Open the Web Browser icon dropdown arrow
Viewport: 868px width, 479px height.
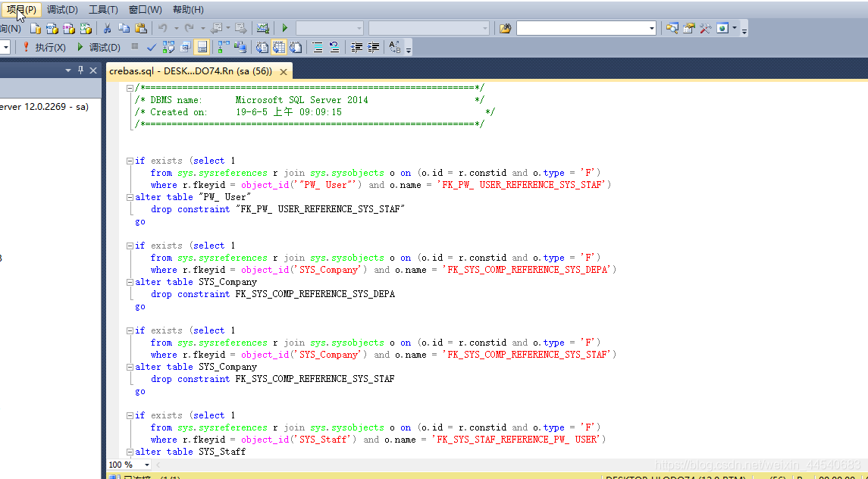(x=735, y=28)
